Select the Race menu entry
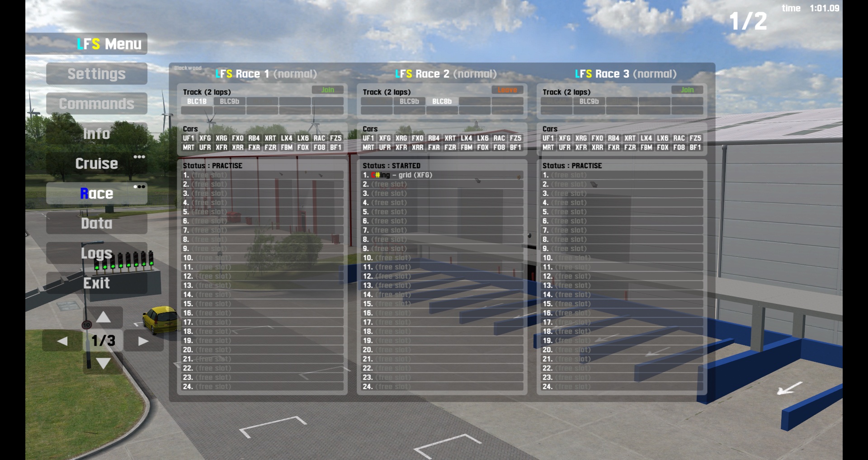868x460 pixels. point(97,193)
